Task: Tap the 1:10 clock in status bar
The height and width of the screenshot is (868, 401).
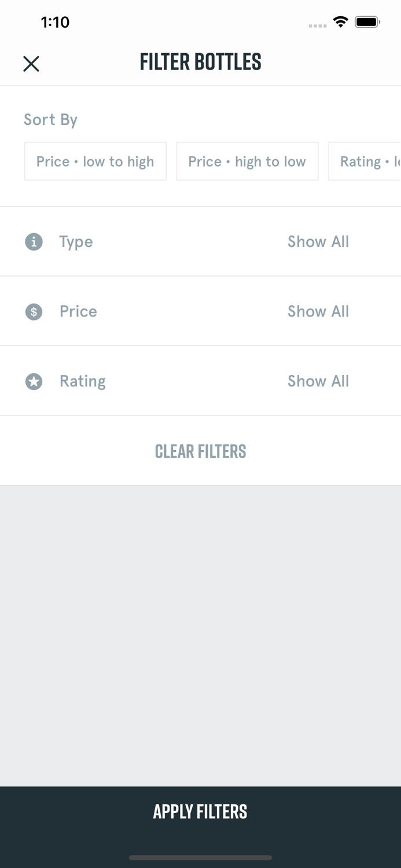Action: (55, 23)
